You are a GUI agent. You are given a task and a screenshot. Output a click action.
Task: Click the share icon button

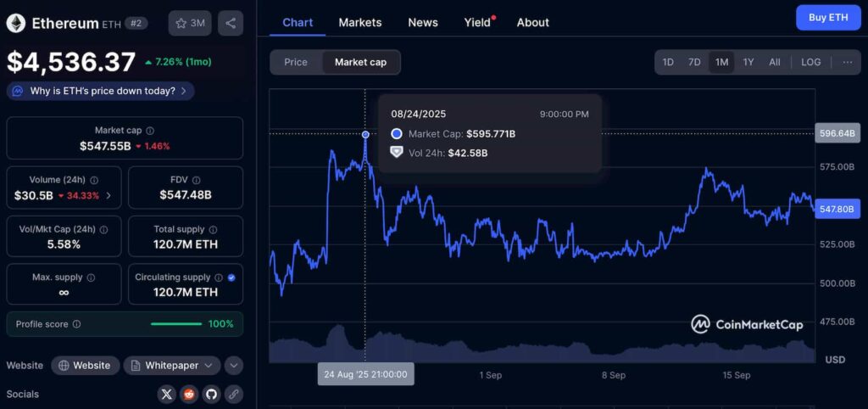[x=231, y=23]
